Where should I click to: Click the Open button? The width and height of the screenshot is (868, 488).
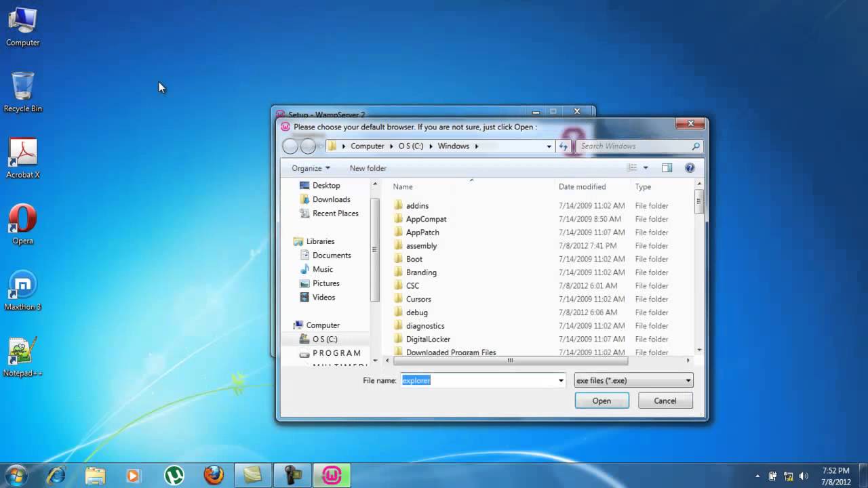click(x=601, y=401)
